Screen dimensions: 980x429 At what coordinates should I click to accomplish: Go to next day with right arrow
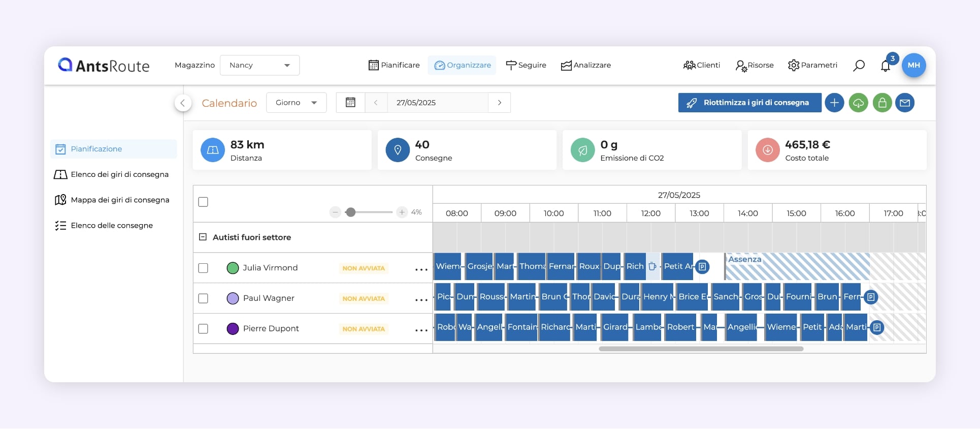pyautogui.click(x=500, y=103)
